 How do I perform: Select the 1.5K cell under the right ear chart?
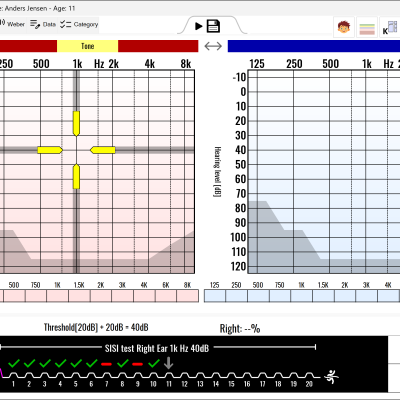coord(79,296)
